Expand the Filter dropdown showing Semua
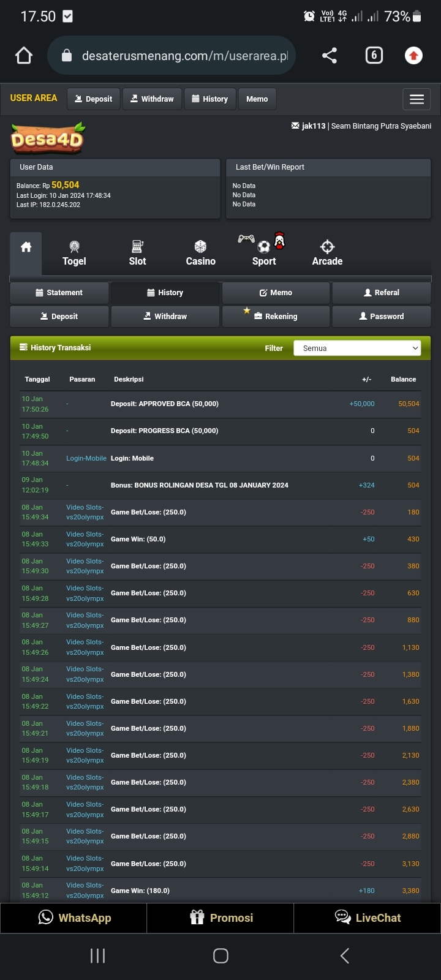Image resolution: width=441 pixels, height=980 pixels. point(357,348)
